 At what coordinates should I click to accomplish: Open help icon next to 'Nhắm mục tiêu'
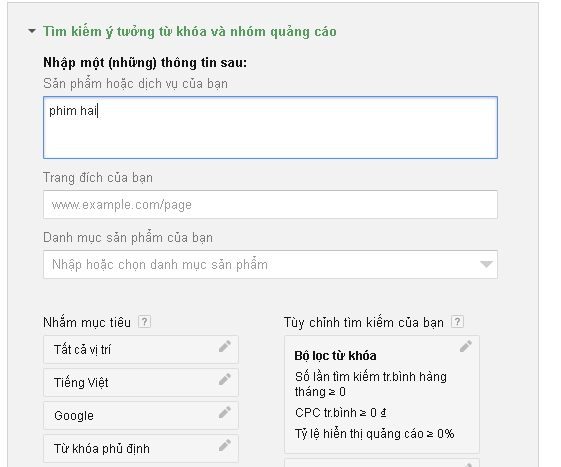(144, 322)
